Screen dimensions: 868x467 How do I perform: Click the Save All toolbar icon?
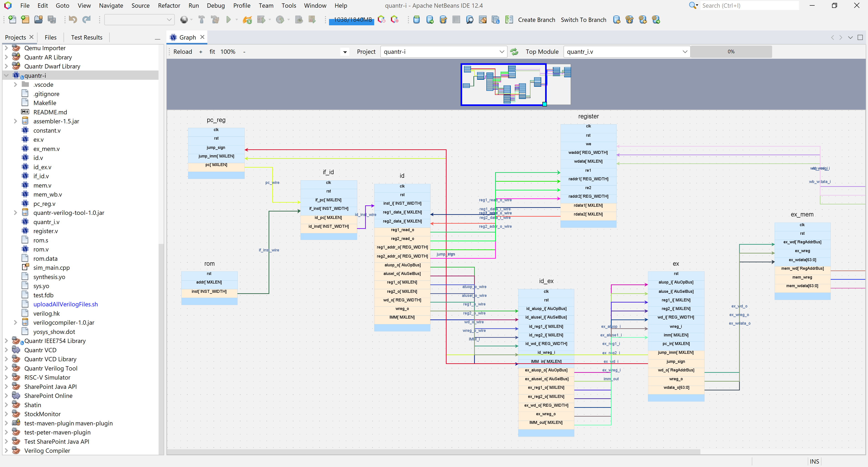(52, 19)
